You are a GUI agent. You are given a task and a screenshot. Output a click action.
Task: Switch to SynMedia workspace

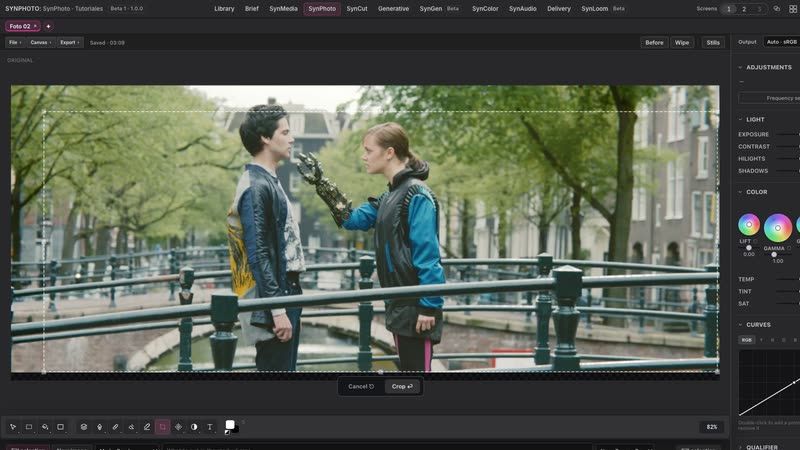pos(283,9)
